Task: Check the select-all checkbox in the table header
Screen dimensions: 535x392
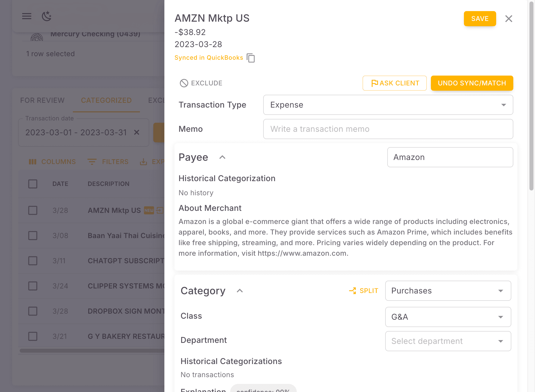Action: pos(33,184)
